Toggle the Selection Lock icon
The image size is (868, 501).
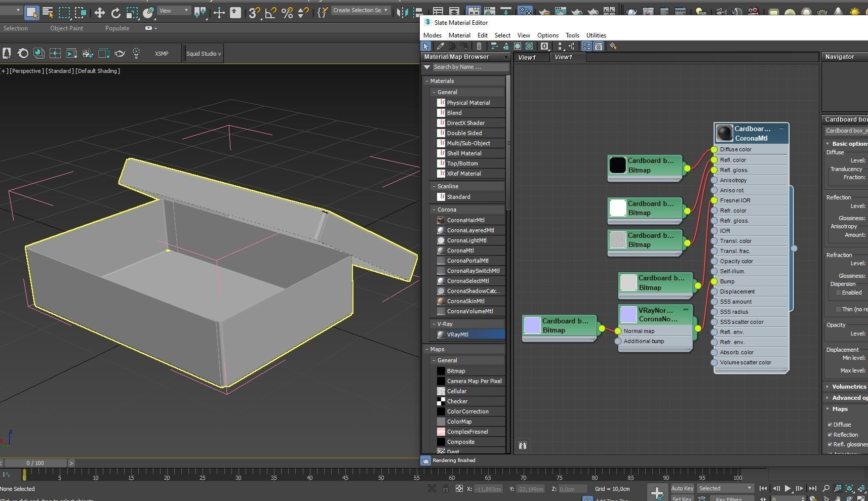pyautogui.click(x=445, y=489)
